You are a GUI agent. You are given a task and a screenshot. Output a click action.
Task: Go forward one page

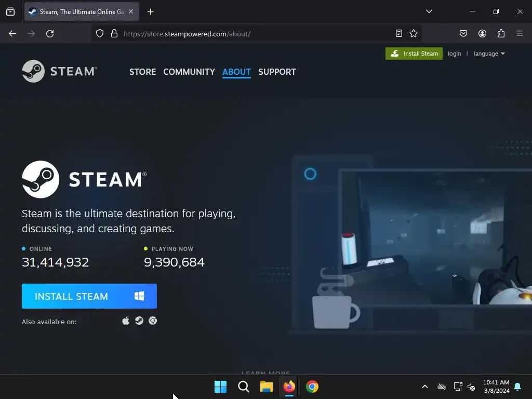point(31,34)
